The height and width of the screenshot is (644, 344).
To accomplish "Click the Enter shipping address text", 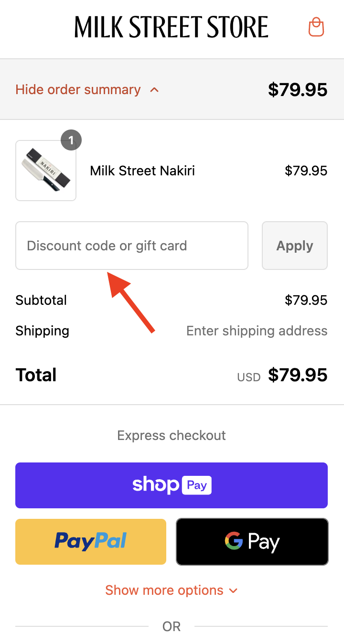I will [257, 331].
